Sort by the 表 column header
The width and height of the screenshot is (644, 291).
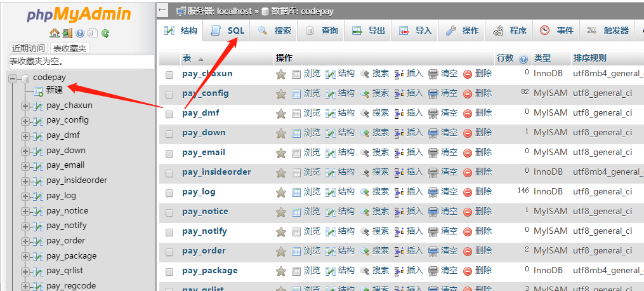click(x=187, y=58)
